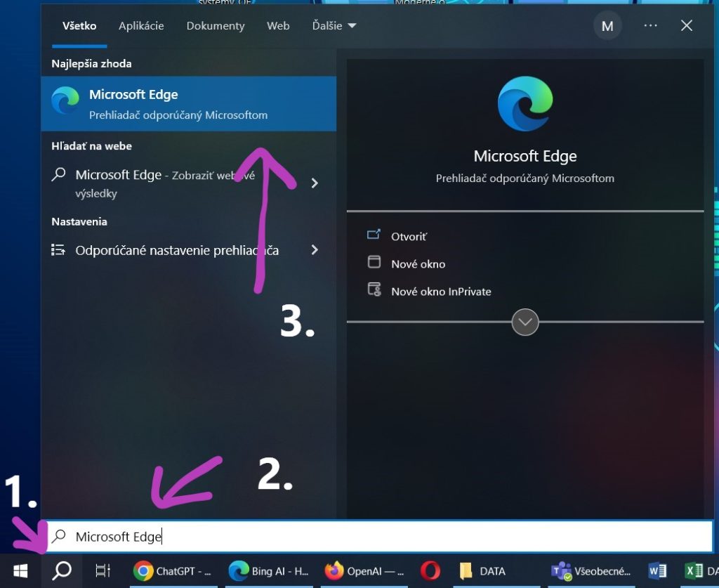Expand arrow for Odporúčané nastavenie prehliadača
This screenshot has height=588, width=719.
click(x=315, y=250)
